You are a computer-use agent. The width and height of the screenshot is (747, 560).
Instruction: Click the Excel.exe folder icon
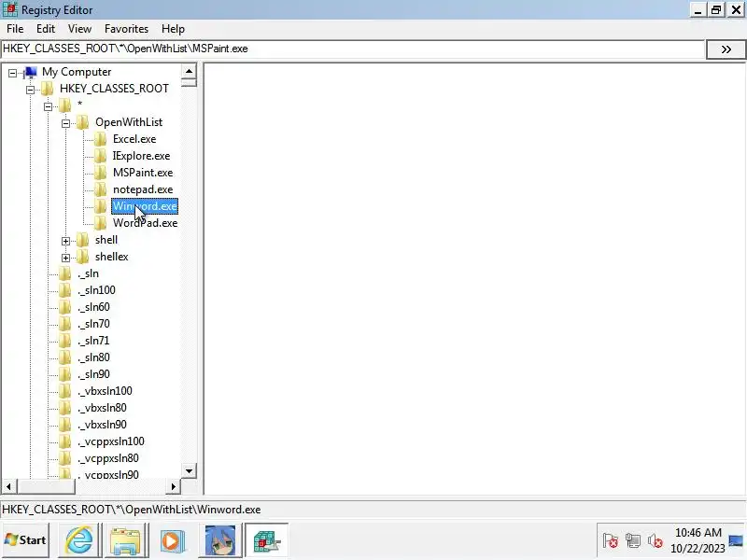(x=100, y=139)
